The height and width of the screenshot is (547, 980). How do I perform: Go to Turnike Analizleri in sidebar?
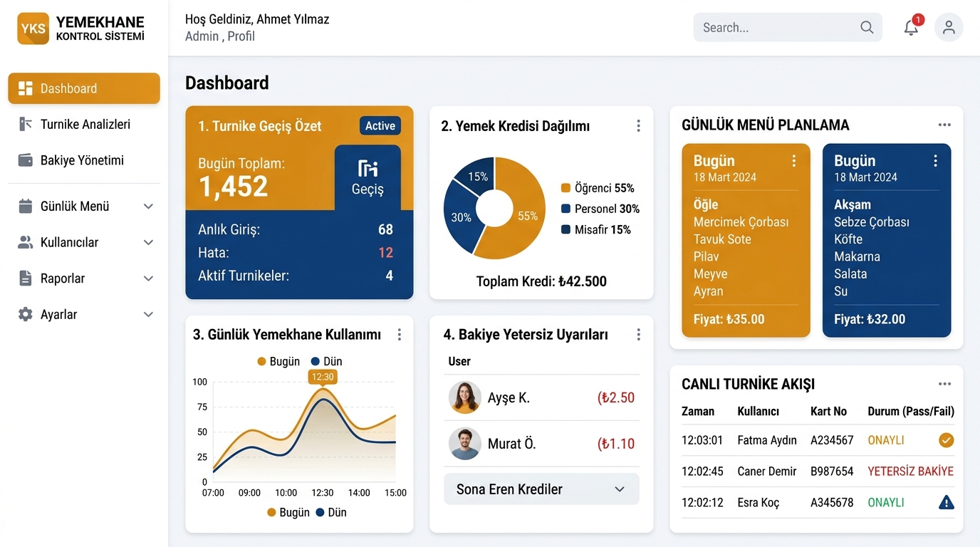click(x=84, y=124)
